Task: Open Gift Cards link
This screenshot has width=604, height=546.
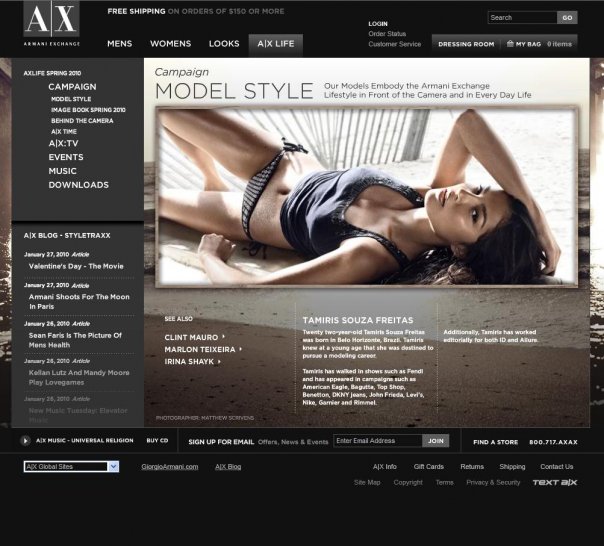Action: (x=429, y=467)
